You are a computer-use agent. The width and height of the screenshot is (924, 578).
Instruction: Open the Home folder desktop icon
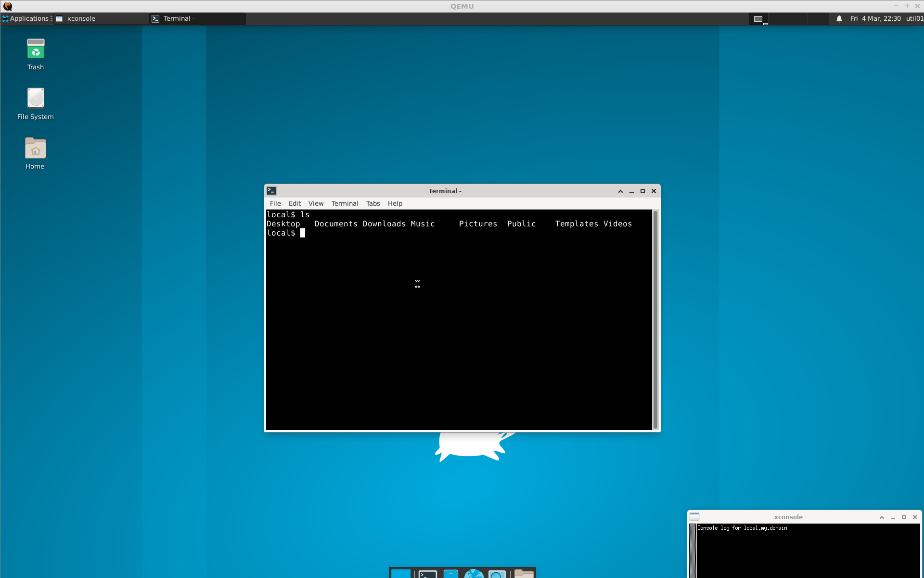[x=35, y=153]
